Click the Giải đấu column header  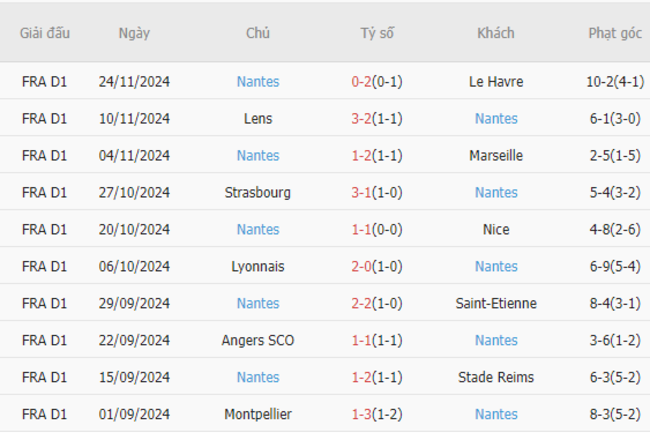[45, 33]
